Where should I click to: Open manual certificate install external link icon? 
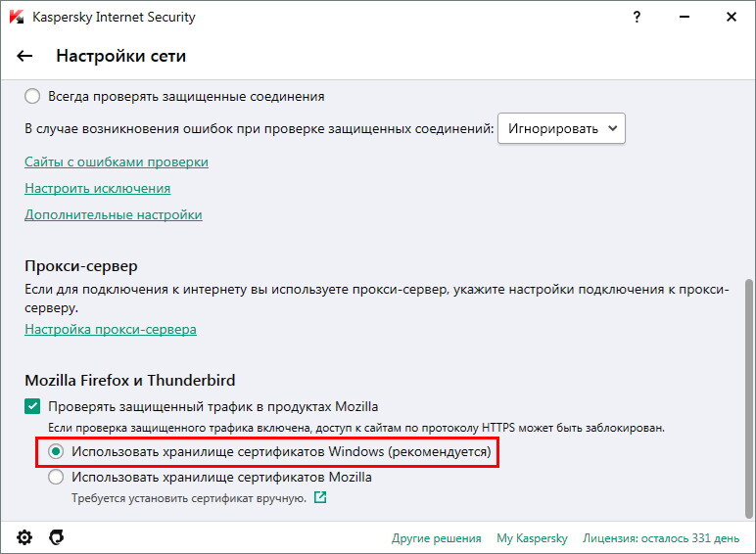(x=320, y=497)
